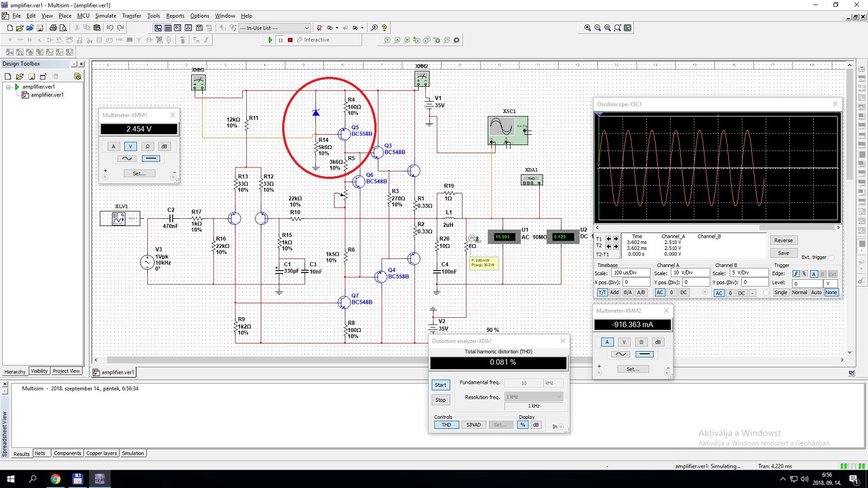Pause the running simulation

280,40
